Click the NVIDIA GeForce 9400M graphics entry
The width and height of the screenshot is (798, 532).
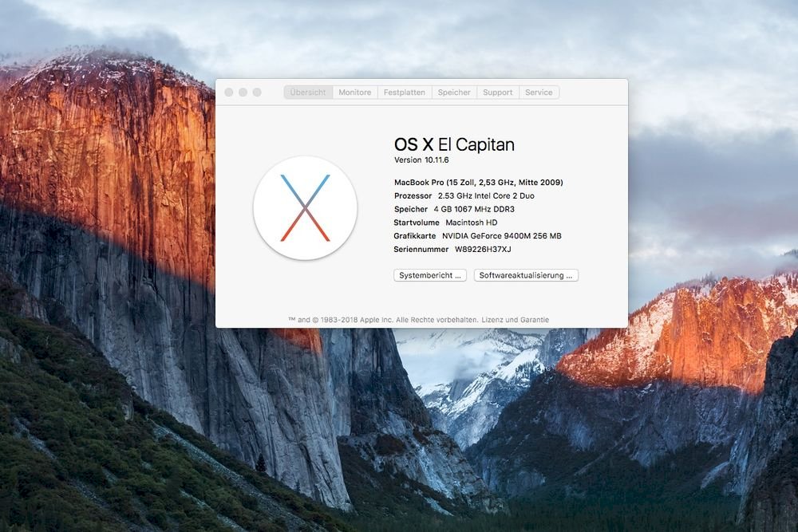tap(502, 236)
